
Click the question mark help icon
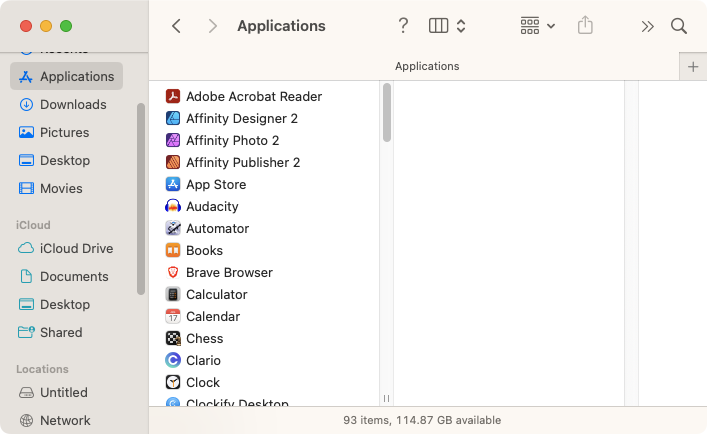(x=403, y=26)
